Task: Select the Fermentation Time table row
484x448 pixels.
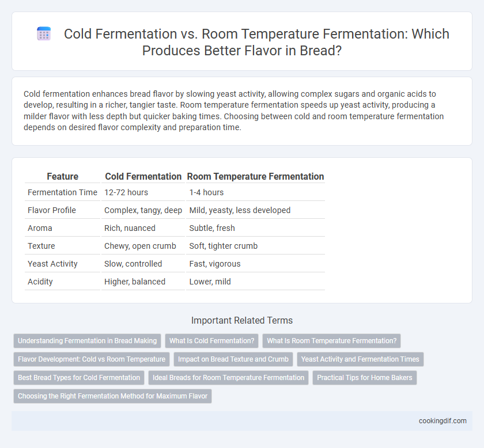Action: pos(175,192)
